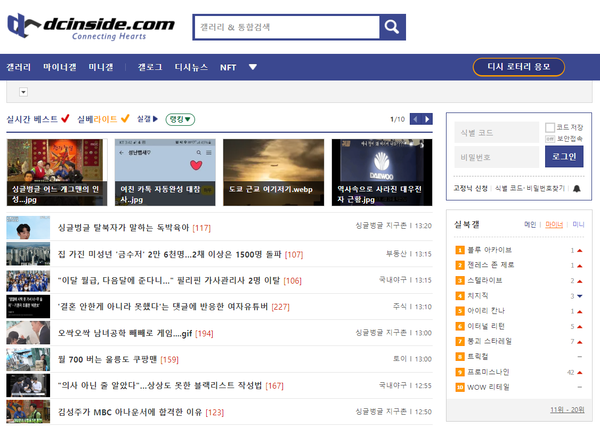Open rank 9 gallery 프로미스나인
This screenshot has width=600, height=427.
[x=488, y=372]
